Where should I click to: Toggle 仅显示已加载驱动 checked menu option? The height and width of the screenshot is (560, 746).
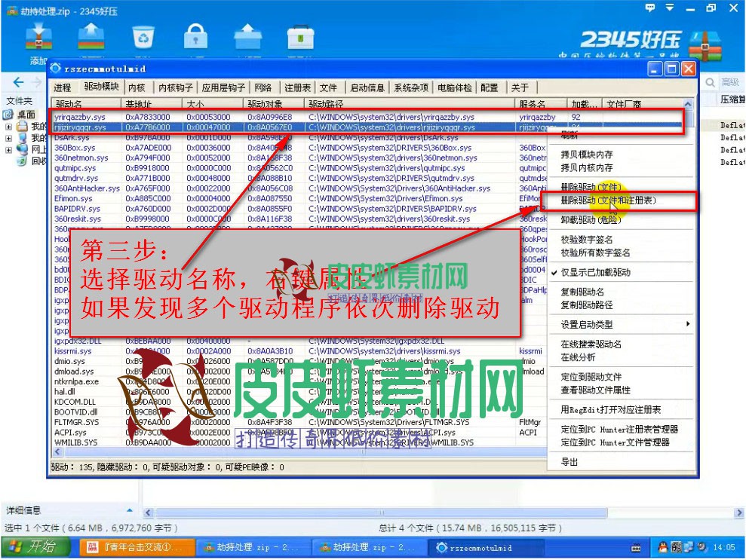pyautogui.click(x=595, y=272)
